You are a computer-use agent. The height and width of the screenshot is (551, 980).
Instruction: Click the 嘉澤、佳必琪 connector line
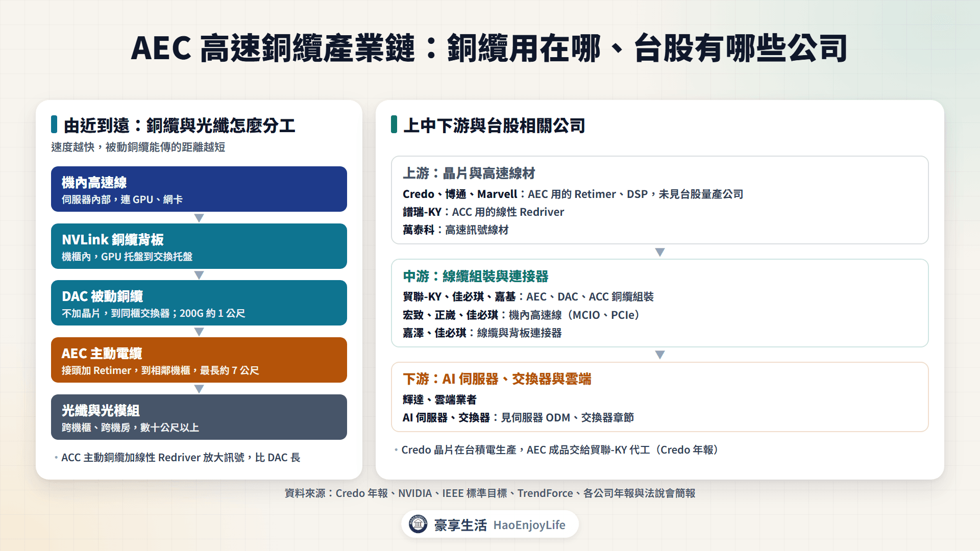pos(482,333)
